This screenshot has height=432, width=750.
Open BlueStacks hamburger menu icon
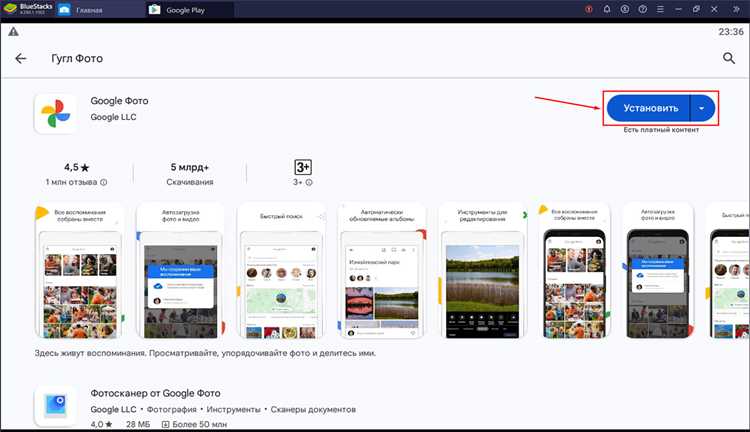(660, 9)
